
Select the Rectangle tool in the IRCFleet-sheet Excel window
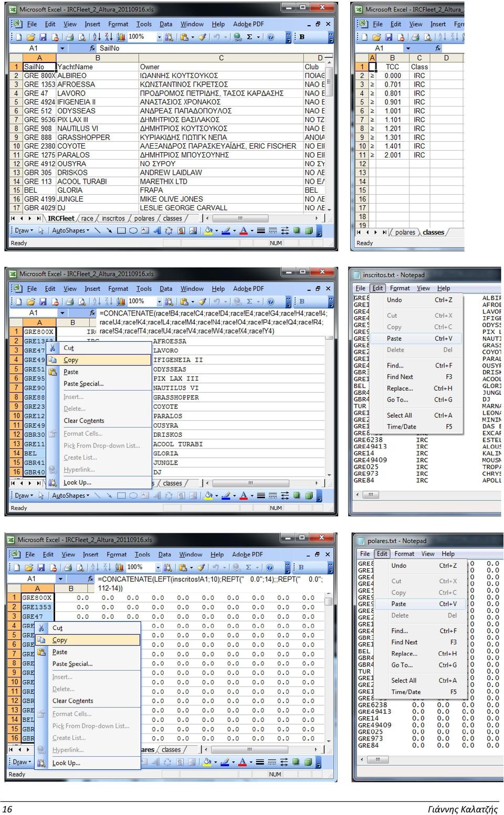coord(121,231)
